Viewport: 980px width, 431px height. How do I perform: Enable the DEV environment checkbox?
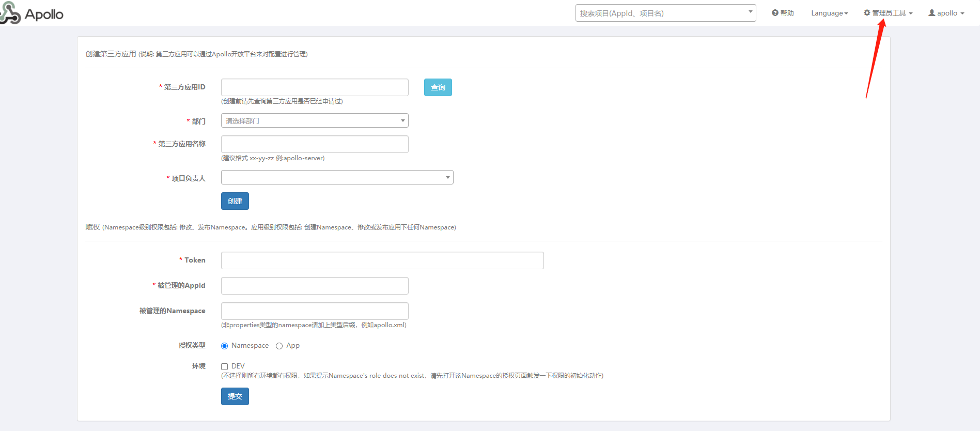click(225, 366)
